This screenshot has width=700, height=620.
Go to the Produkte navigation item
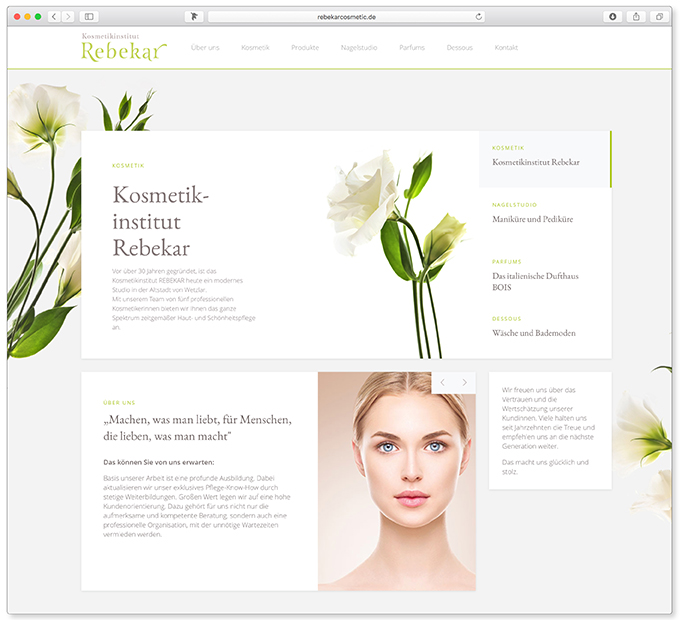click(x=305, y=48)
